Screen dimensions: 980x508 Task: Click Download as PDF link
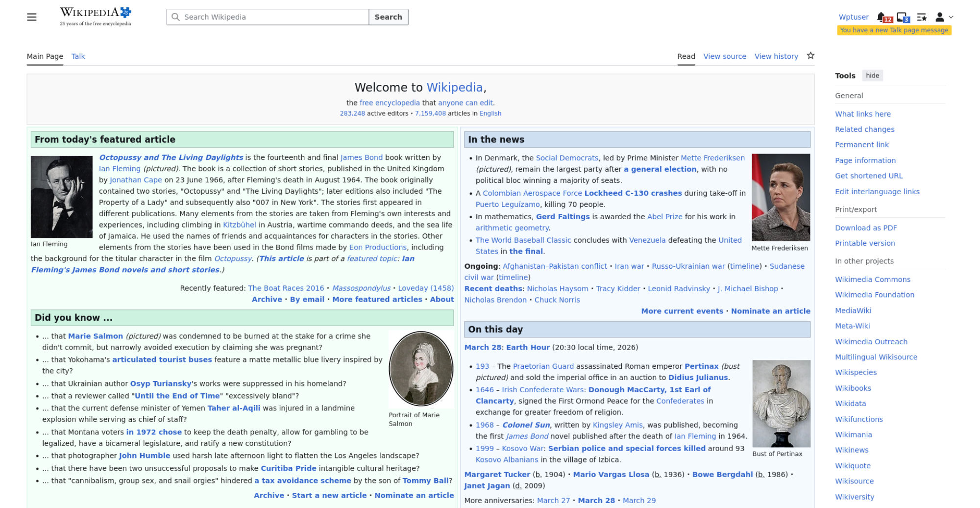point(866,228)
